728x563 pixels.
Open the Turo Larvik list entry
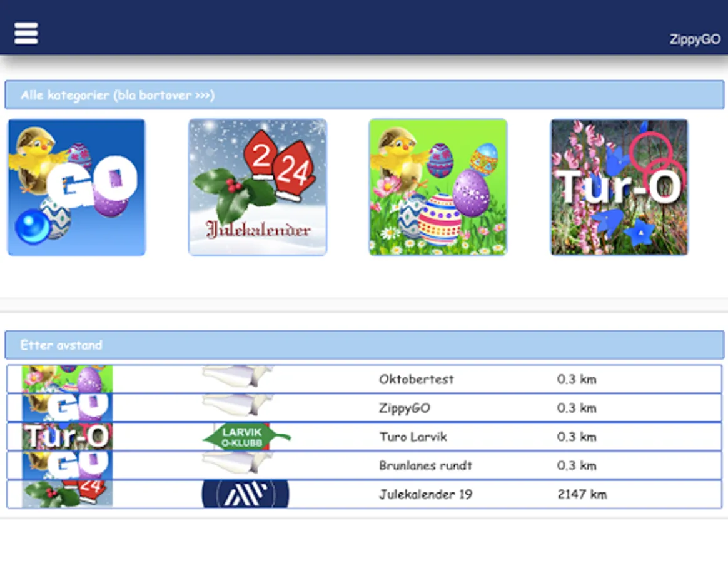tap(365, 437)
